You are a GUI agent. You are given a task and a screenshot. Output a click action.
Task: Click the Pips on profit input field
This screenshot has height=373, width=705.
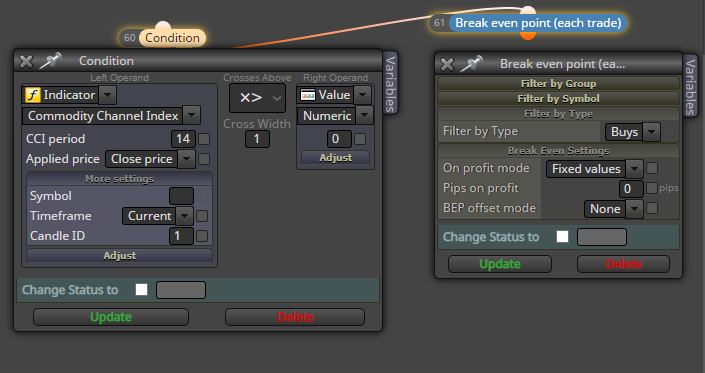point(631,188)
